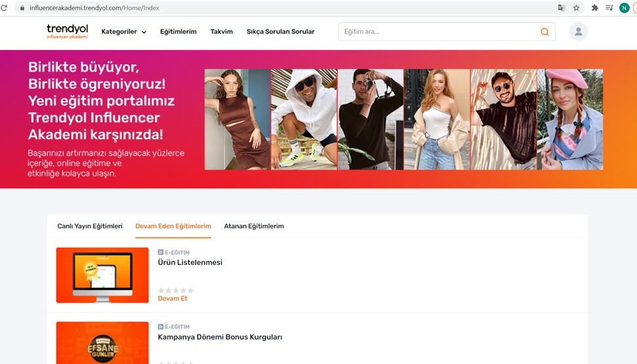Image resolution: width=637 pixels, height=364 pixels.
Task: Open Eğitimlerim in the navigation
Action: tap(178, 31)
